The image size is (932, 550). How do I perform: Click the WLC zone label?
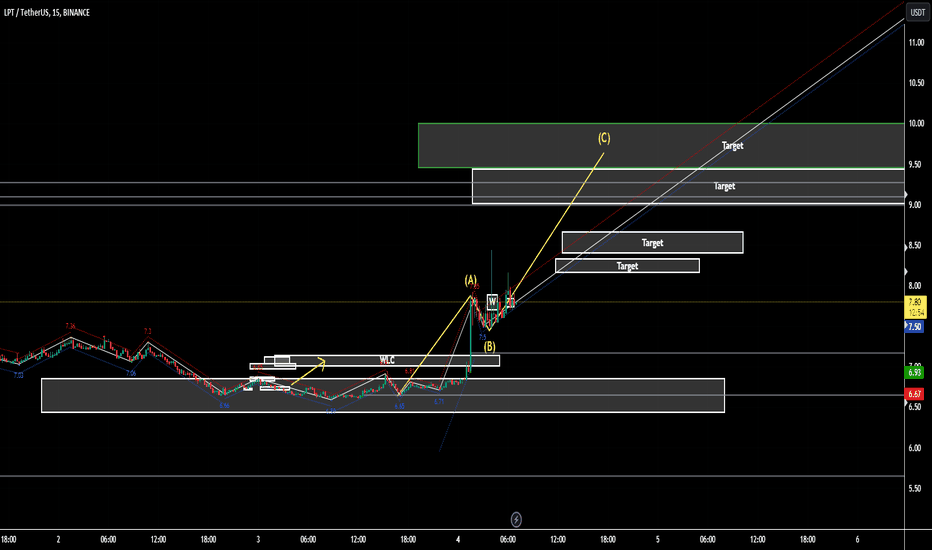[387, 360]
